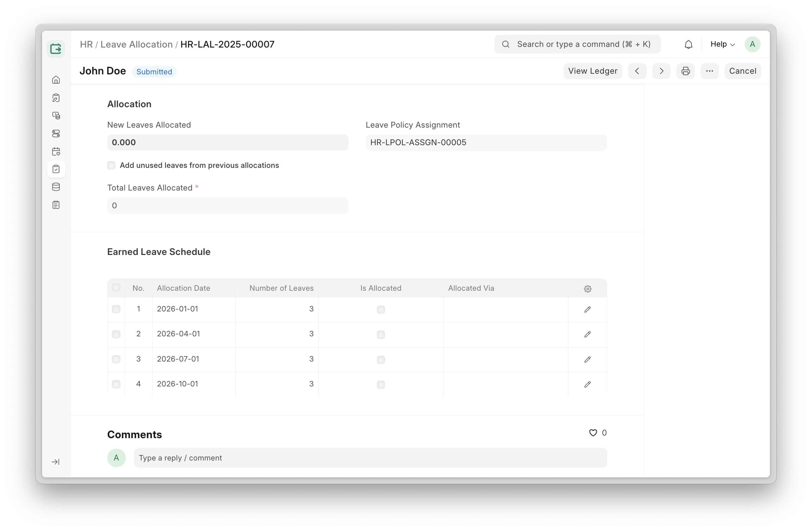Open table settings gear icon

587,288
